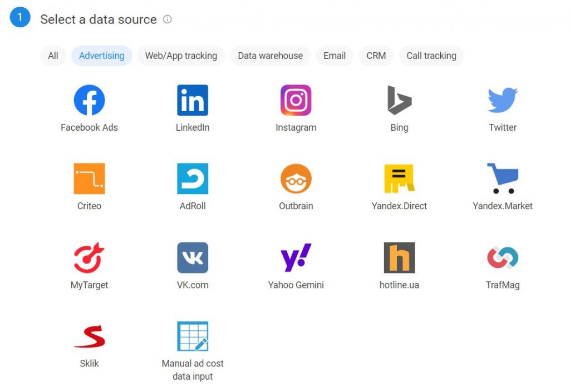Click the "Select a data source" heading
The image size is (570, 392).
pos(99,19)
